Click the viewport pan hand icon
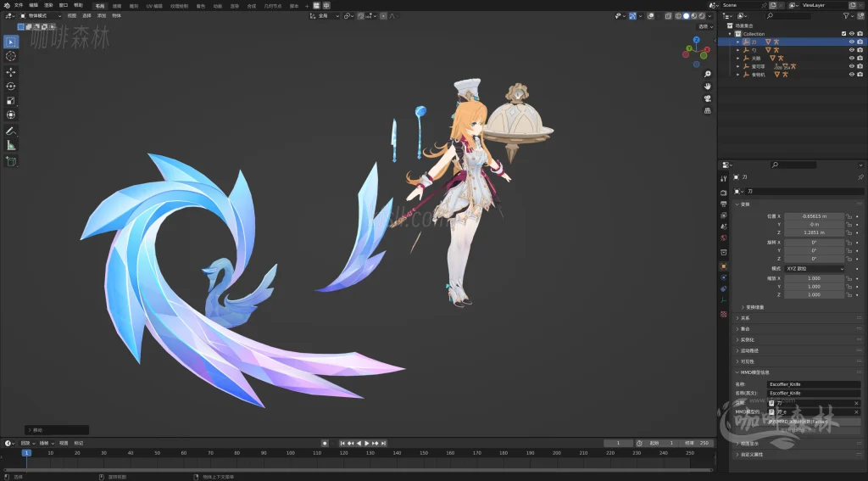 [708, 87]
